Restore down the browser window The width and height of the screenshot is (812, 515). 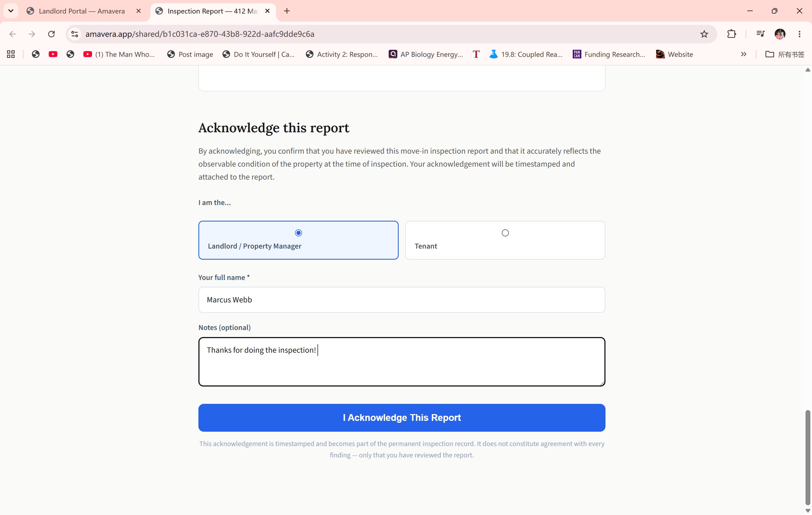(x=775, y=11)
